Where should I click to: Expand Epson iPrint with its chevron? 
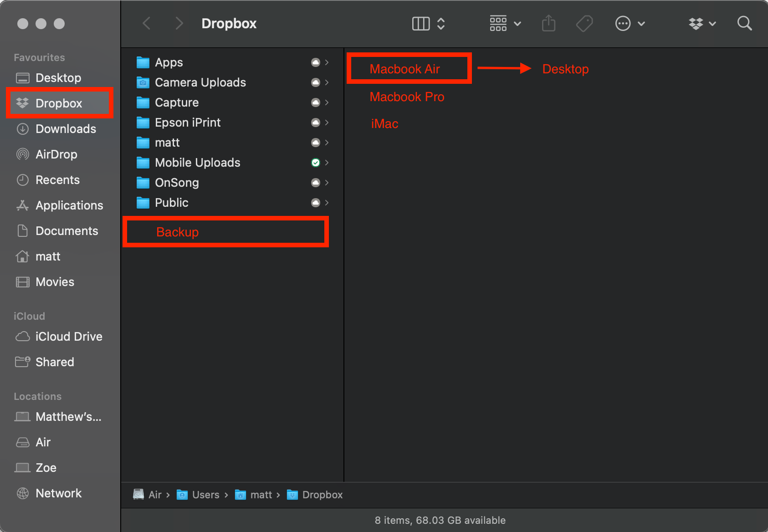pyautogui.click(x=327, y=123)
